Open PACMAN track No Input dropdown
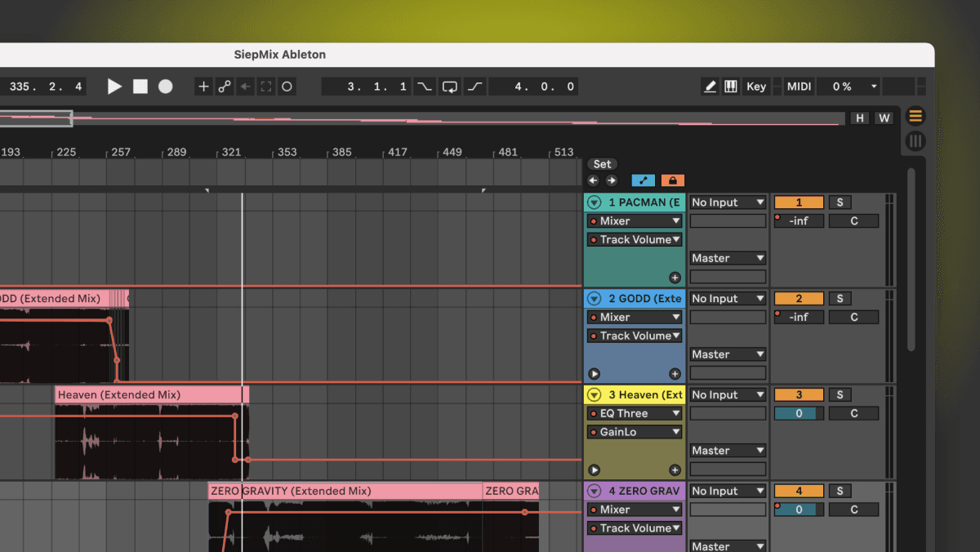Viewport: 980px width, 552px height. point(728,203)
